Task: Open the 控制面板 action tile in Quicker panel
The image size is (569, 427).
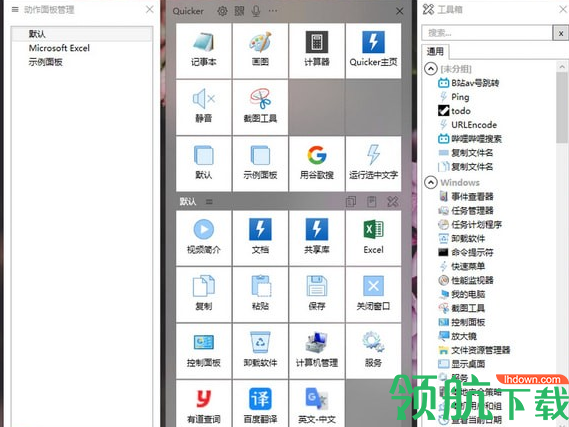Action: (204, 352)
